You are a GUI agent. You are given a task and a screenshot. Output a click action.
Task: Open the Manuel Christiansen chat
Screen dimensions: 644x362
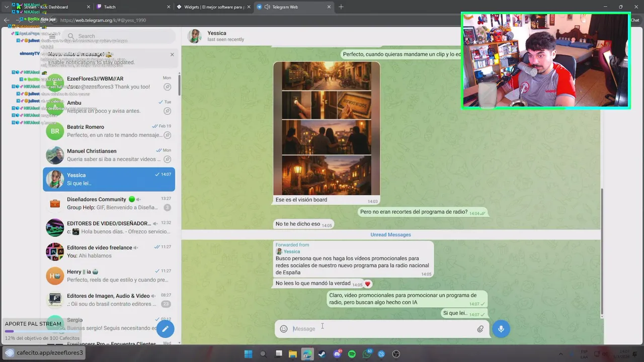109,155
